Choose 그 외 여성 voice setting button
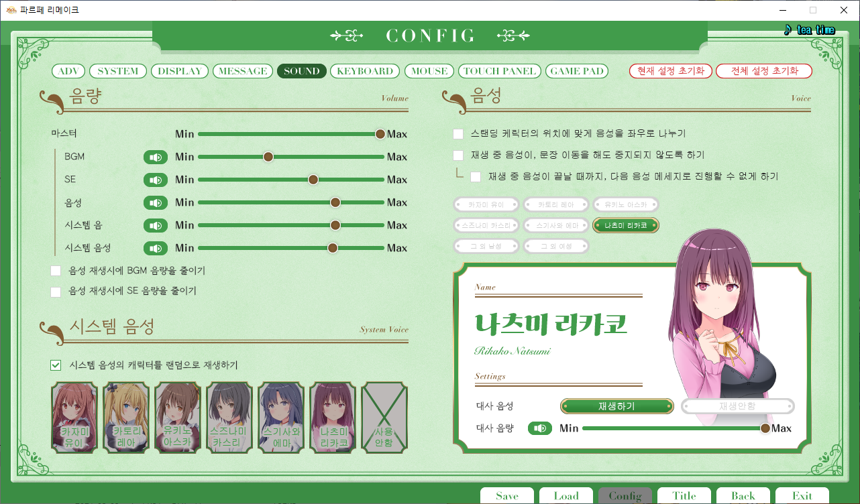 coord(555,246)
